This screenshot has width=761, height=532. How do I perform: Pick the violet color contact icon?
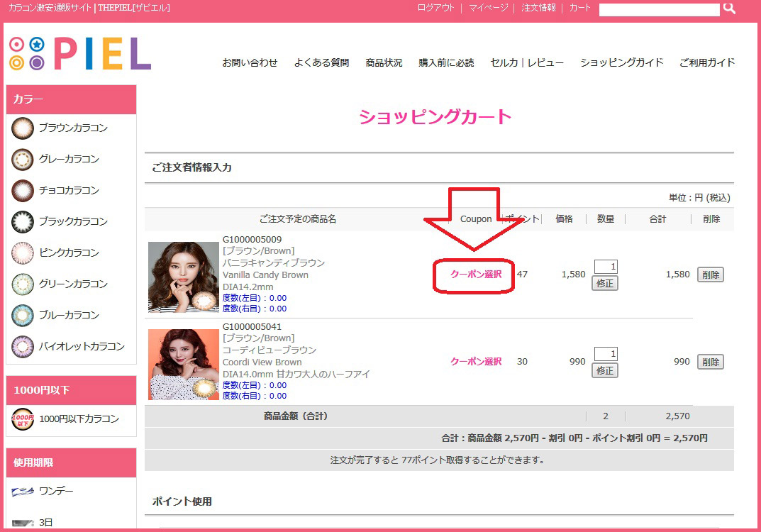pos(23,347)
